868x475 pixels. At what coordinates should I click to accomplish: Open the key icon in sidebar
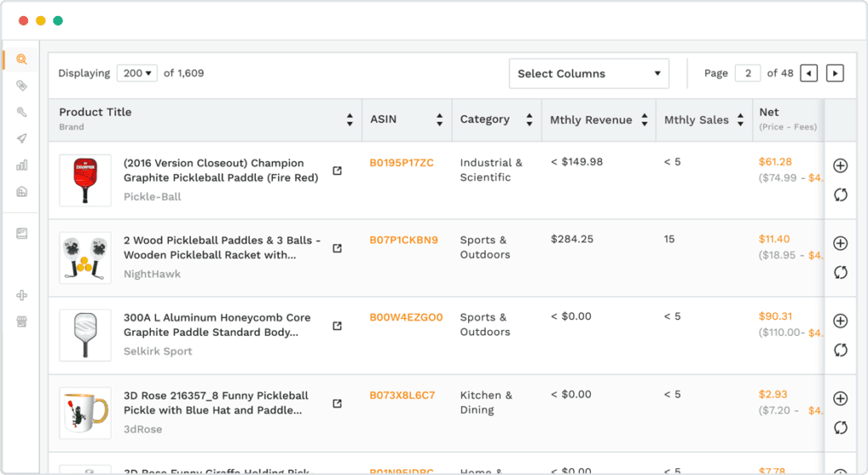[x=21, y=112]
